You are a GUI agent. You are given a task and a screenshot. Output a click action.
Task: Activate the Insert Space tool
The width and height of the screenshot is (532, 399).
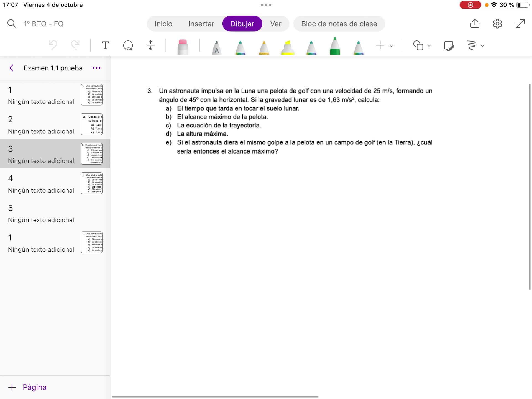click(x=150, y=45)
